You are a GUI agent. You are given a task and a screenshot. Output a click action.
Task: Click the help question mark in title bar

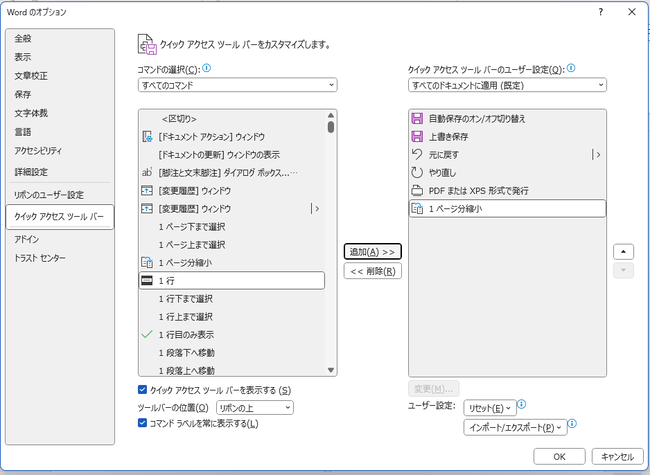pos(601,12)
